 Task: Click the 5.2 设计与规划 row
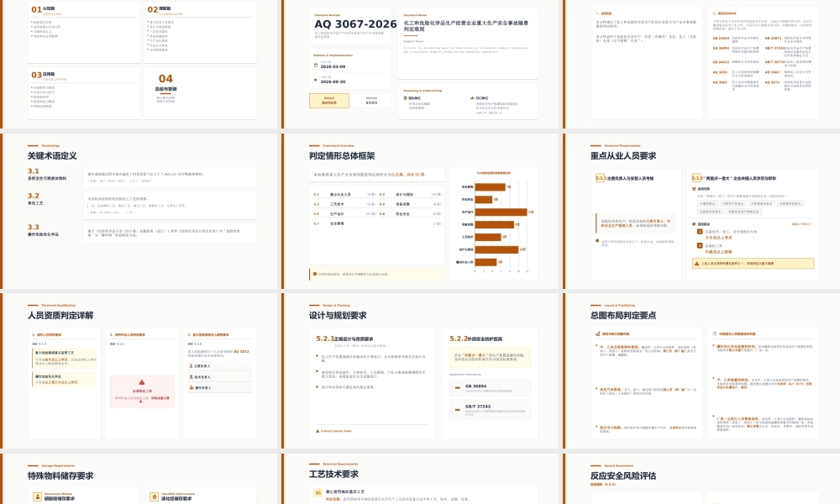(411, 194)
